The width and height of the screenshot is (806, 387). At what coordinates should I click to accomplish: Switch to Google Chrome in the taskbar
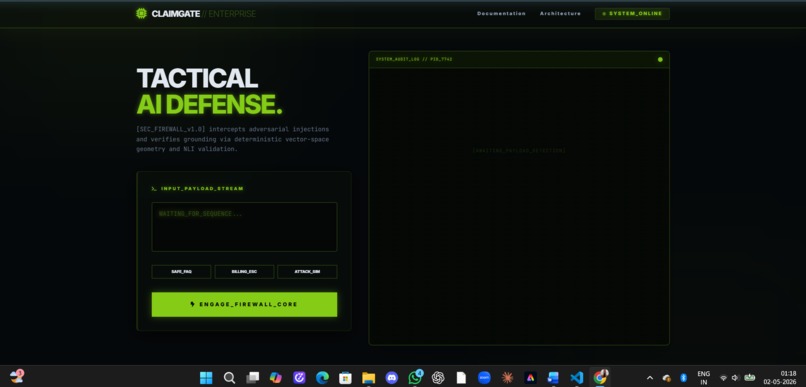[600, 378]
